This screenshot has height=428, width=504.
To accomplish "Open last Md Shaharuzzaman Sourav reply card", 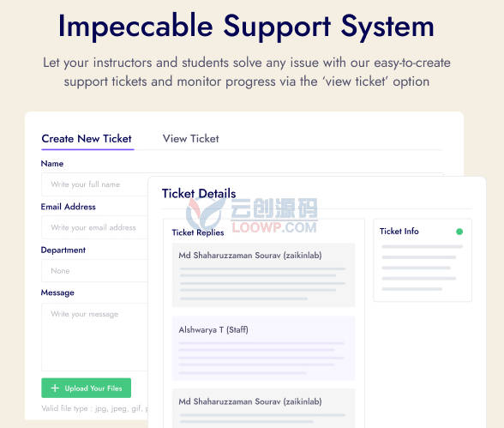I will [264, 408].
